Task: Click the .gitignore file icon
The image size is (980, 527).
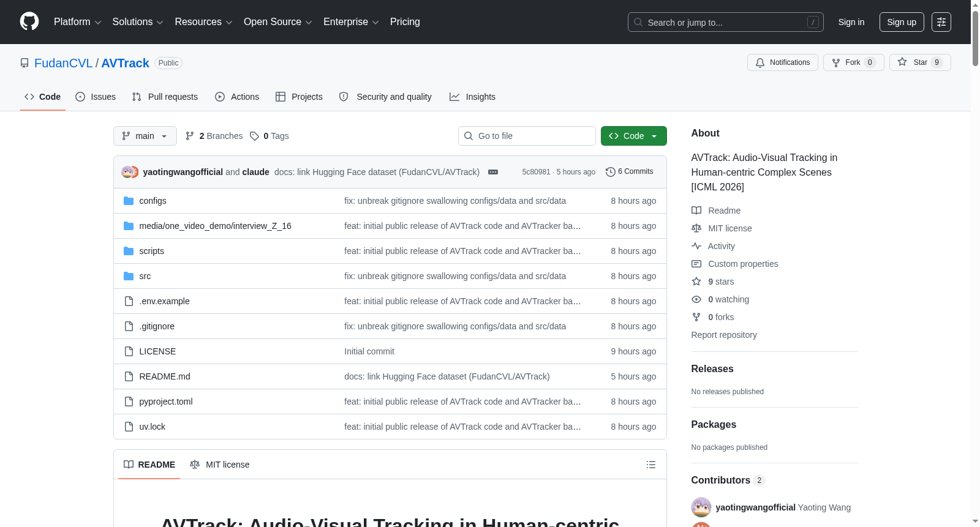Action: [x=129, y=326]
